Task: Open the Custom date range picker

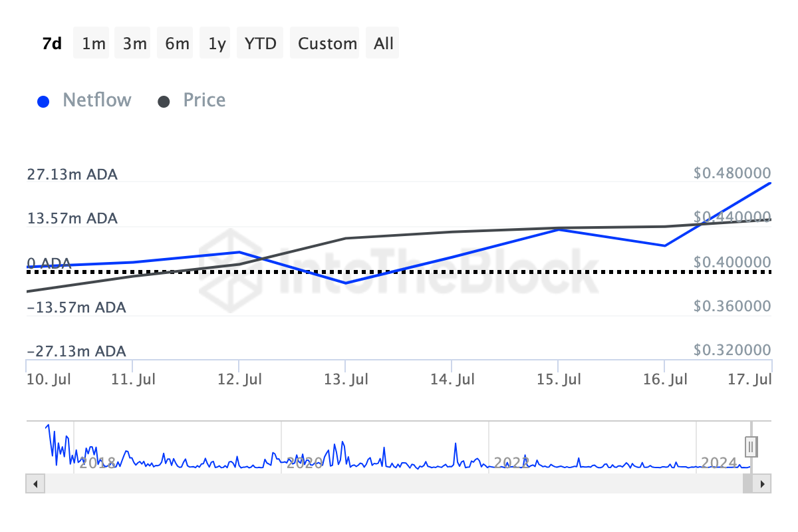Action: (x=327, y=43)
